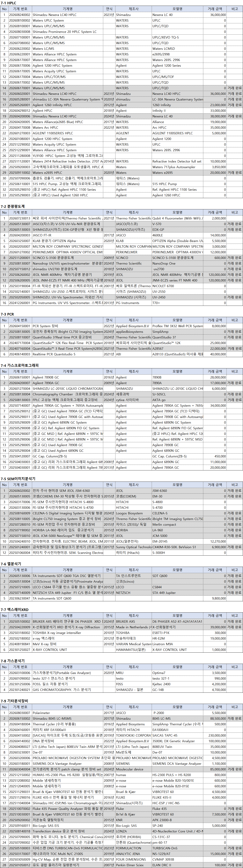Select the '7-4 가스크로마토그래피' section title
Screen dimensions: 243x868
[x=20, y=365]
